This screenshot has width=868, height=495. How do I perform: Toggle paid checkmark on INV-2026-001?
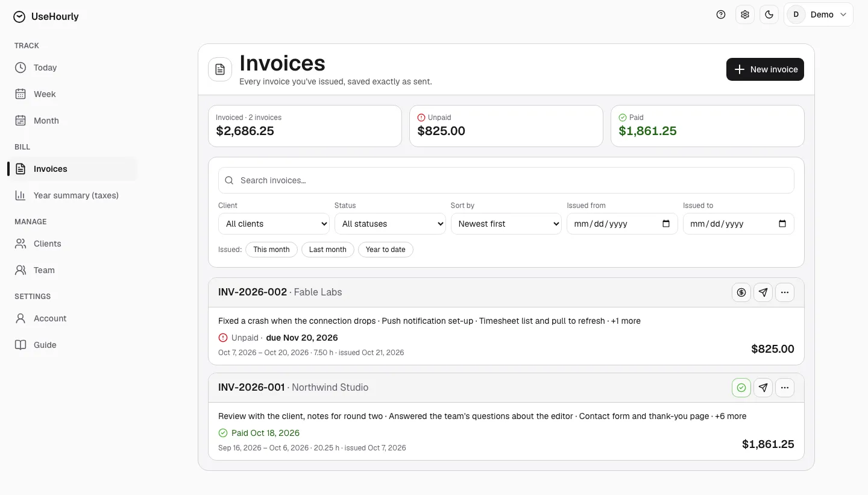(741, 388)
